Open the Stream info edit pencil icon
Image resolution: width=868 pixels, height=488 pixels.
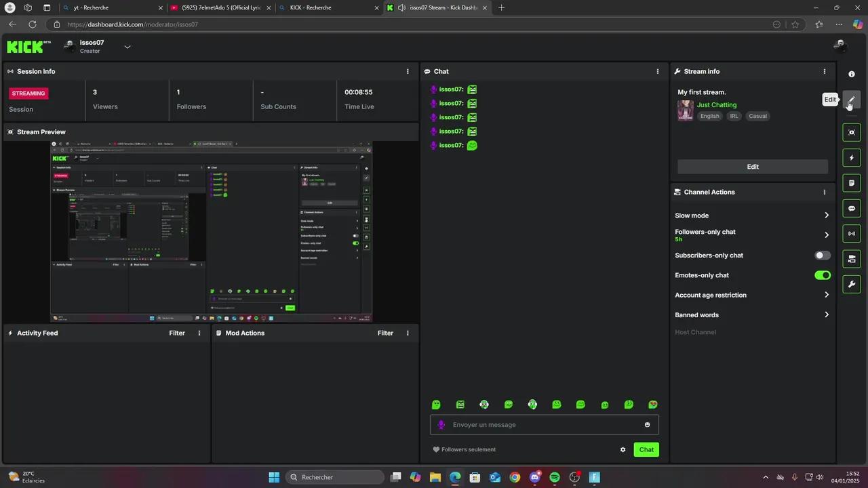(852, 100)
